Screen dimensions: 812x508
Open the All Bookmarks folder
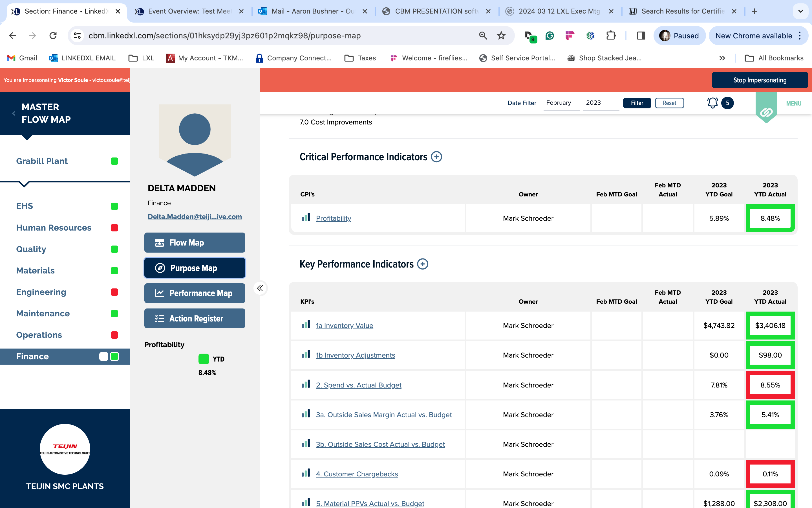[x=774, y=58]
